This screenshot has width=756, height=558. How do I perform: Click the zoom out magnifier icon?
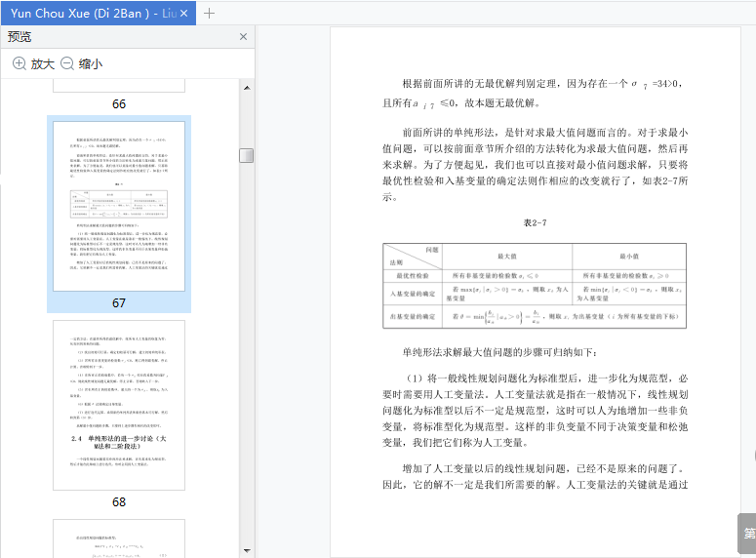(67, 63)
